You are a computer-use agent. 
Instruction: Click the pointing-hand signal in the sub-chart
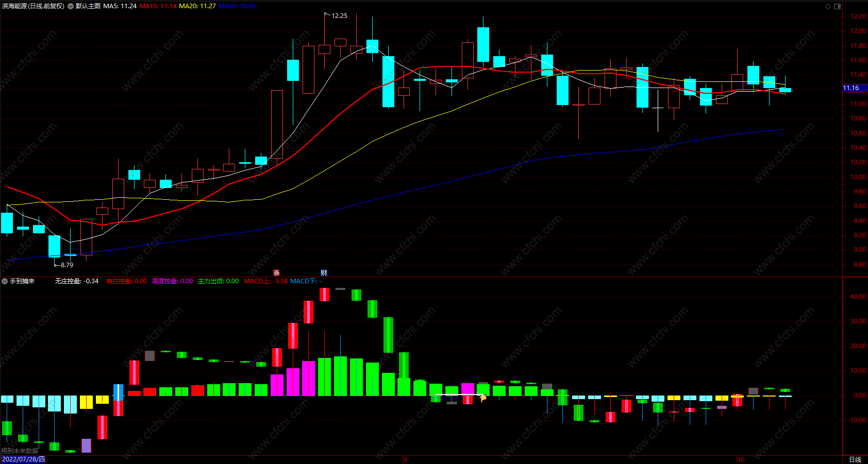pos(483,397)
